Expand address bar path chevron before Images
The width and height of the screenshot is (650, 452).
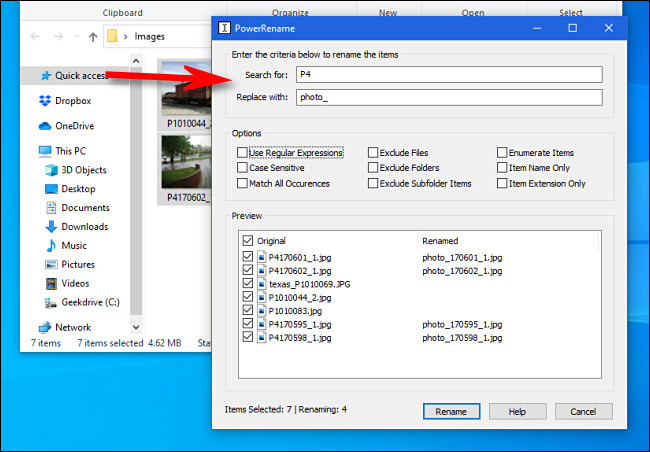pos(126,36)
